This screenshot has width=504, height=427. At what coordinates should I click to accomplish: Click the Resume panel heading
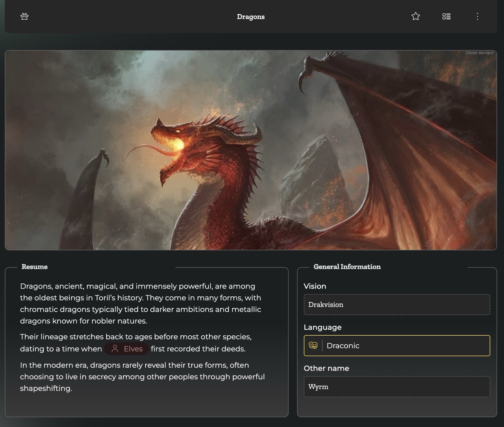tap(35, 267)
